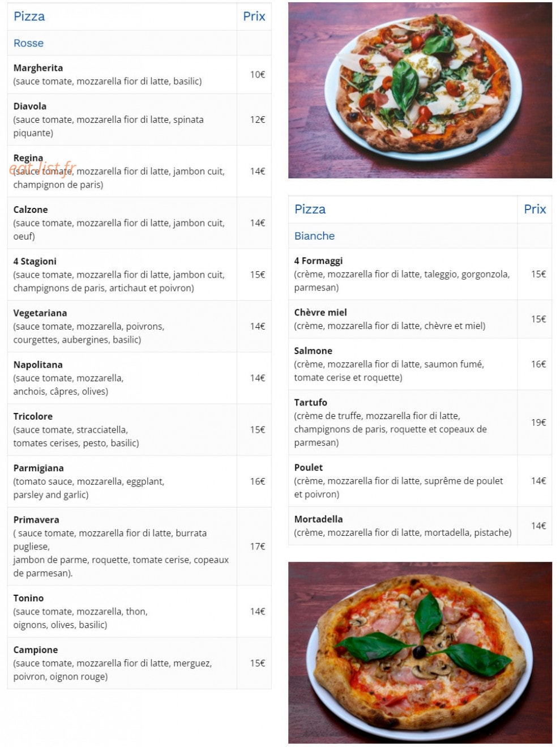The image size is (560, 747).
Task: Select the Diavola menu entry
Action: pos(139,119)
